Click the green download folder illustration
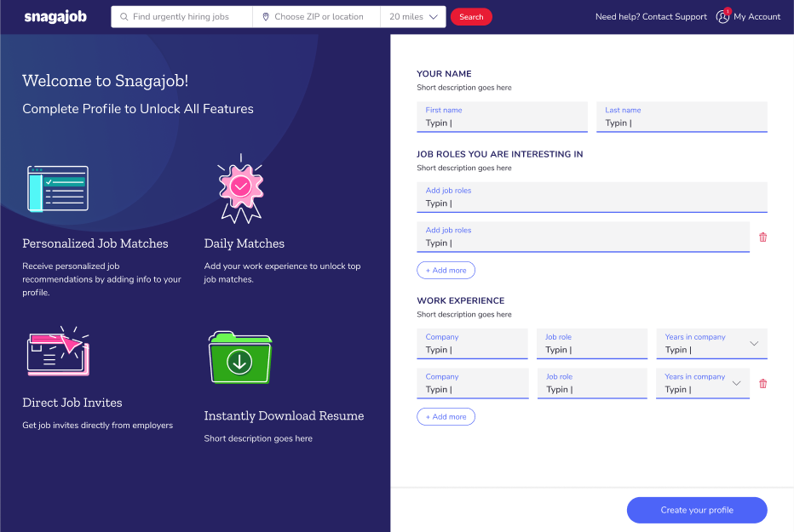The height and width of the screenshot is (532, 794). [x=240, y=358]
